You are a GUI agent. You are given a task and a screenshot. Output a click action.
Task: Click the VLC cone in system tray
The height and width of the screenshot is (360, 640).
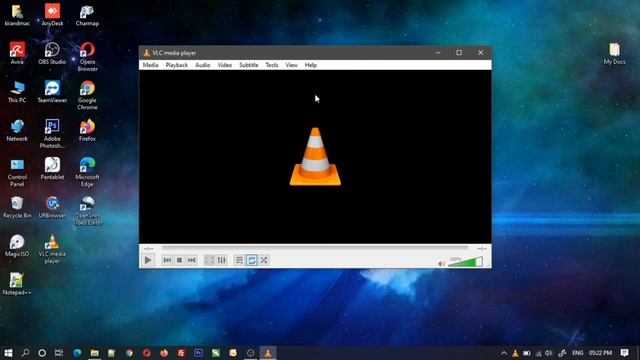pos(516,353)
